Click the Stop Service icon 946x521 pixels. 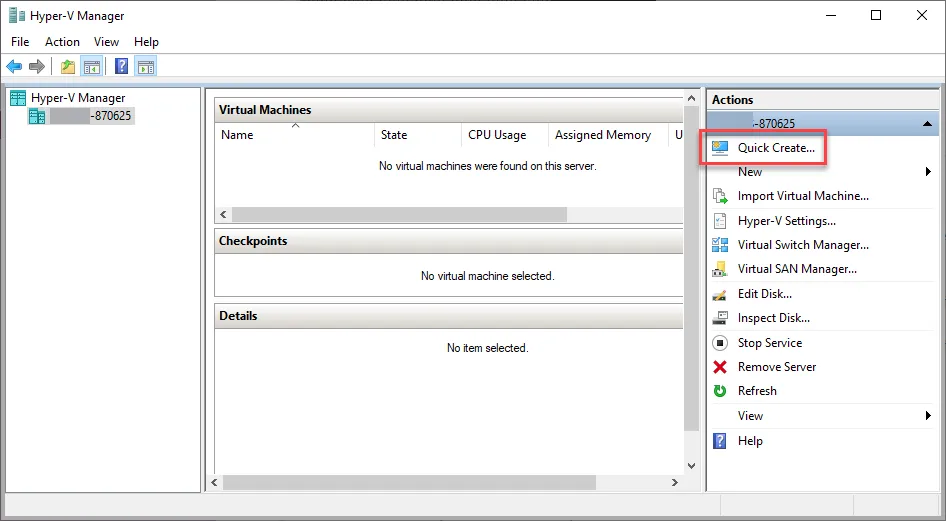(x=720, y=343)
